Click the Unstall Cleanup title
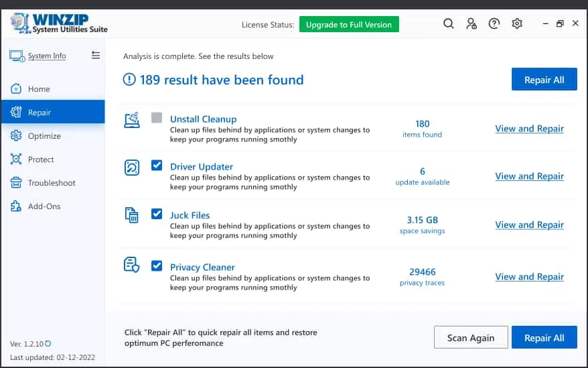Screen dimensions: 588x368 coord(203,119)
